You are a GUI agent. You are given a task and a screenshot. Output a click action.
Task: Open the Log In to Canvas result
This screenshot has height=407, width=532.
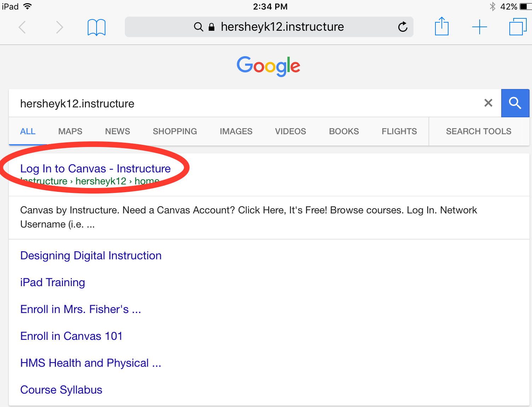coord(96,169)
